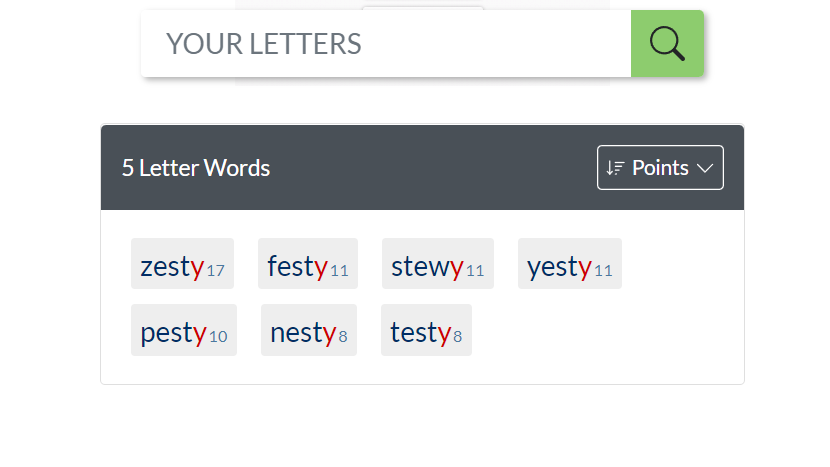
Task: Click the green magnifying glass search icon
Action: coord(667,44)
